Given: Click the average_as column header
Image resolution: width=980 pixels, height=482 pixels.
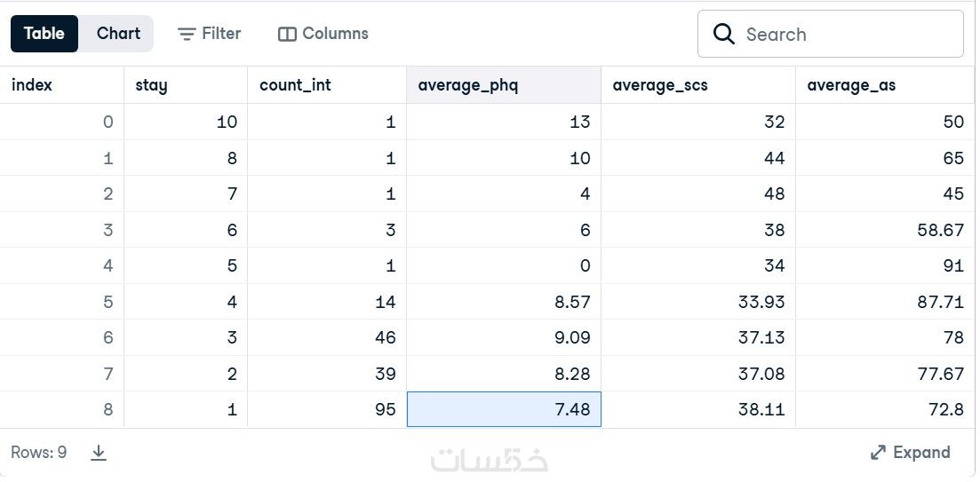Looking at the screenshot, I should pos(851,85).
